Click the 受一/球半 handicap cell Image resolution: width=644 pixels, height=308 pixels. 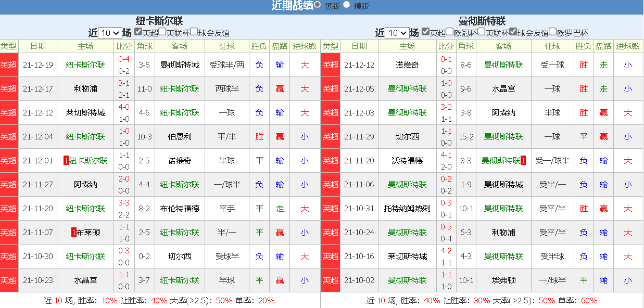click(x=552, y=161)
